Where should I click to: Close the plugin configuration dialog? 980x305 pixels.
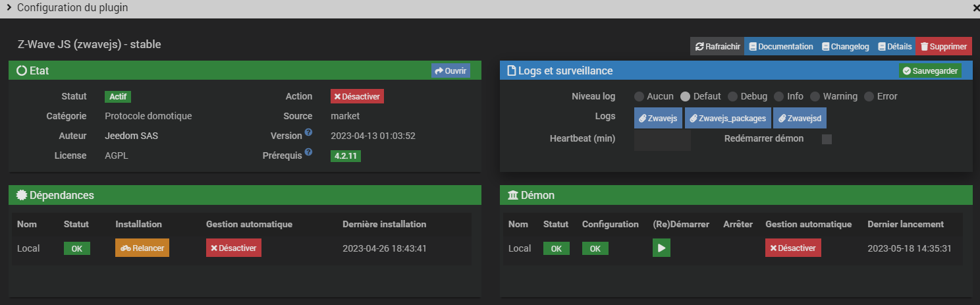[x=975, y=9]
